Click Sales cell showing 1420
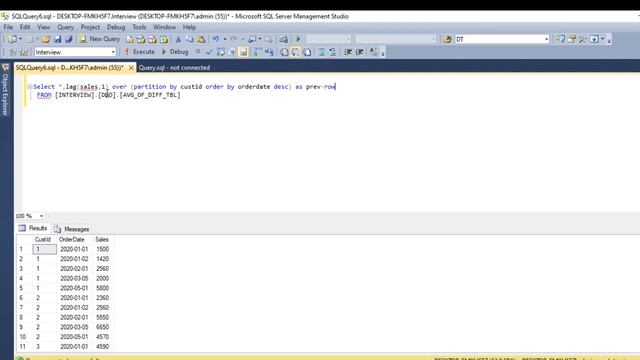The height and width of the screenshot is (360, 640). (102, 259)
